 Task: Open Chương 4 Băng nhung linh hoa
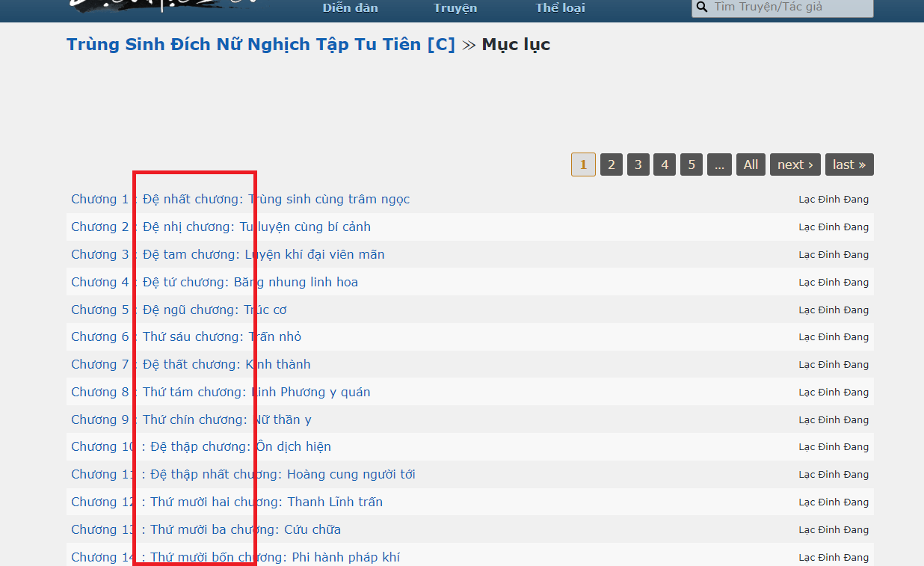pyautogui.click(x=214, y=283)
